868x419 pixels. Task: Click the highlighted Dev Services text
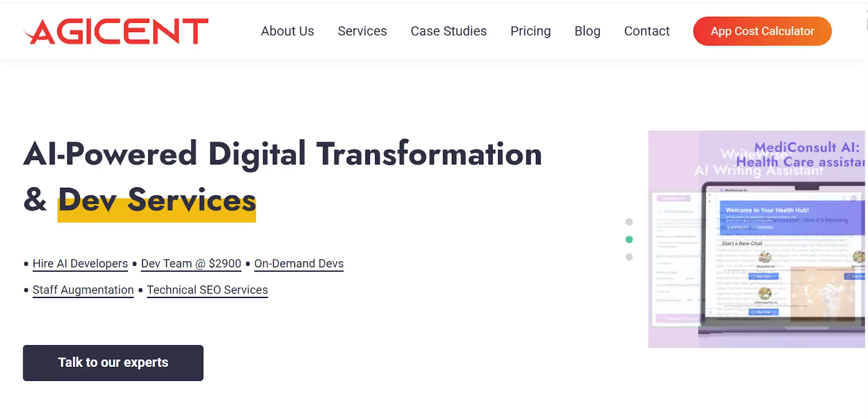[157, 201]
